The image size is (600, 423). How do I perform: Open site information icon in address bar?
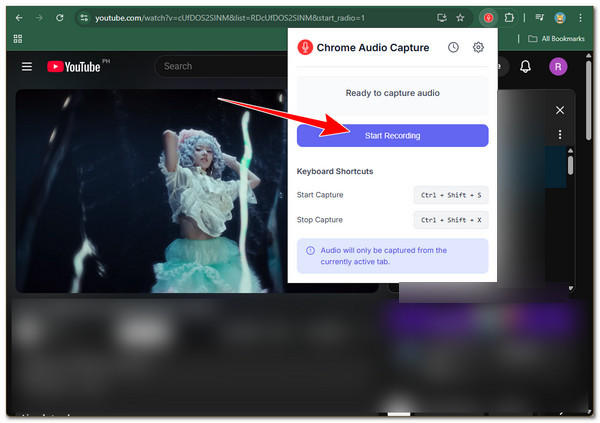tap(84, 18)
